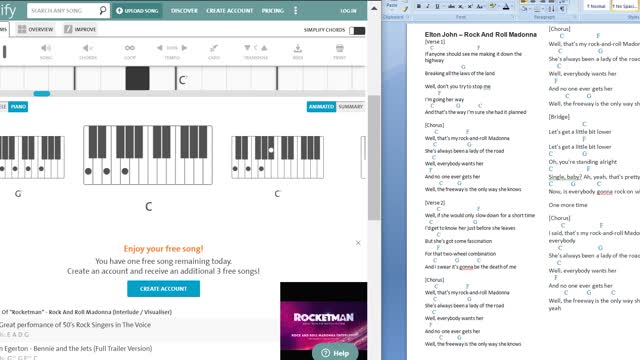
Task: Click the dark current-beat block in timeline
Action: click(137, 78)
